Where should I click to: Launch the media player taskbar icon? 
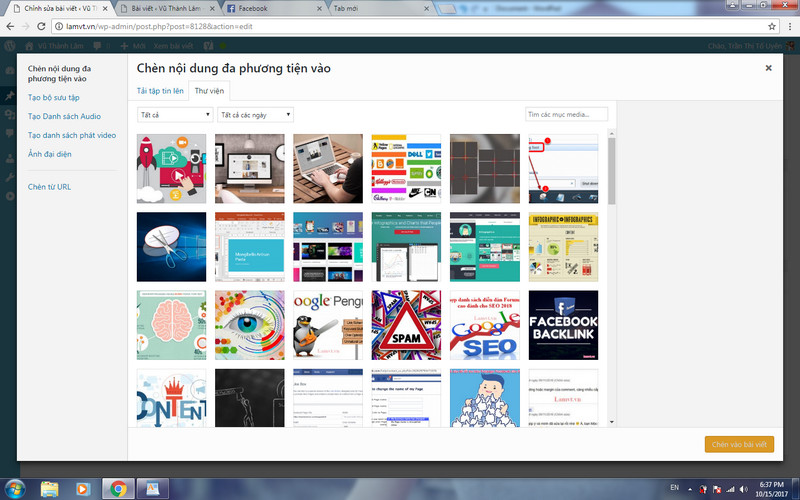83,489
